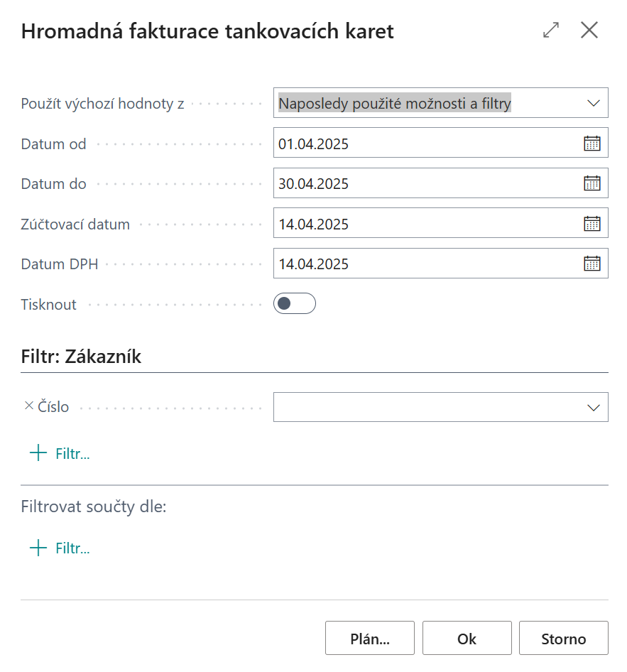The image size is (627, 672).
Task: Confirm with the Ok button
Action: click(x=467, y=638)
